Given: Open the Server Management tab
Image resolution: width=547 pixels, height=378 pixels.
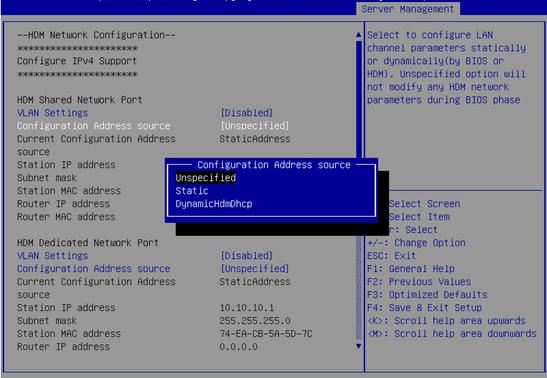Looking at the screenshot, I should 408,9.
